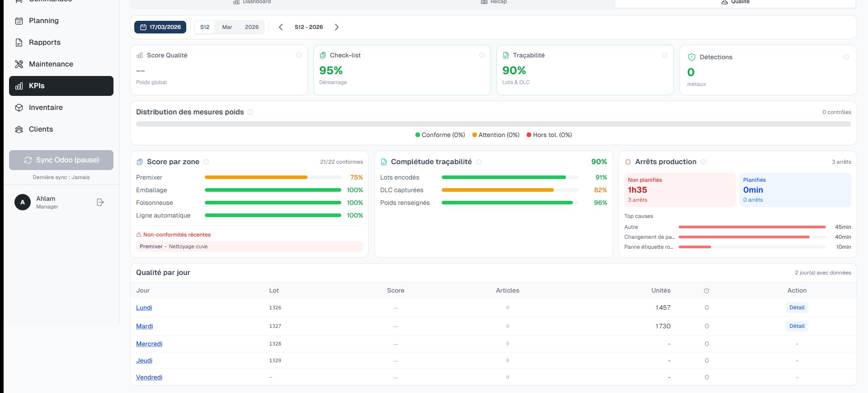Open the Mardi day link
Image resolution: width=868 pixels, height=393 pixels.
click(x=145, y=326)
